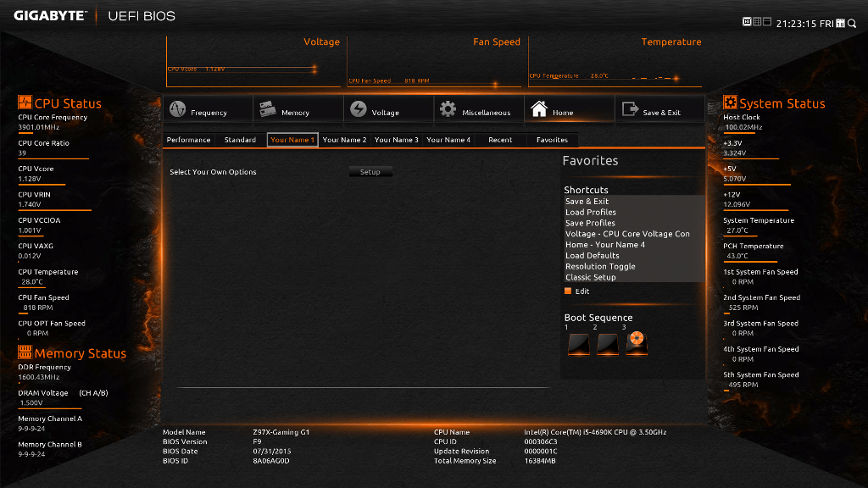Open the Favorites tab
Image resolution: width=868 pixels, height=488 pixels.
coord(552,140)
